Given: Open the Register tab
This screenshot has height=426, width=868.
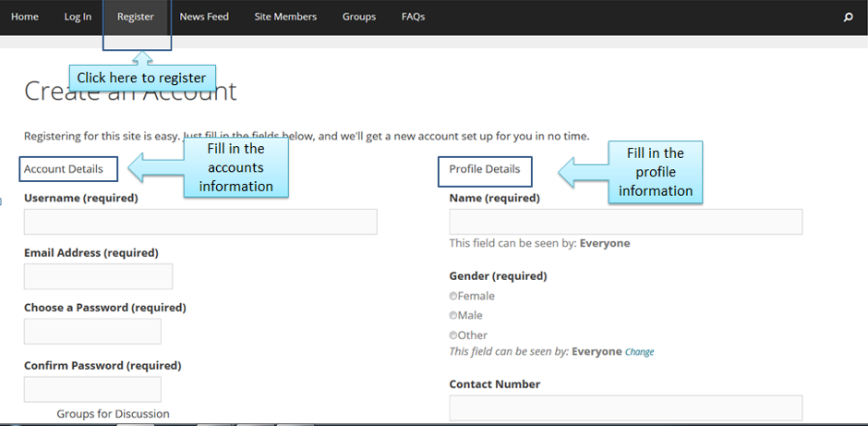Looking at the screenshot, I should 136,17.
